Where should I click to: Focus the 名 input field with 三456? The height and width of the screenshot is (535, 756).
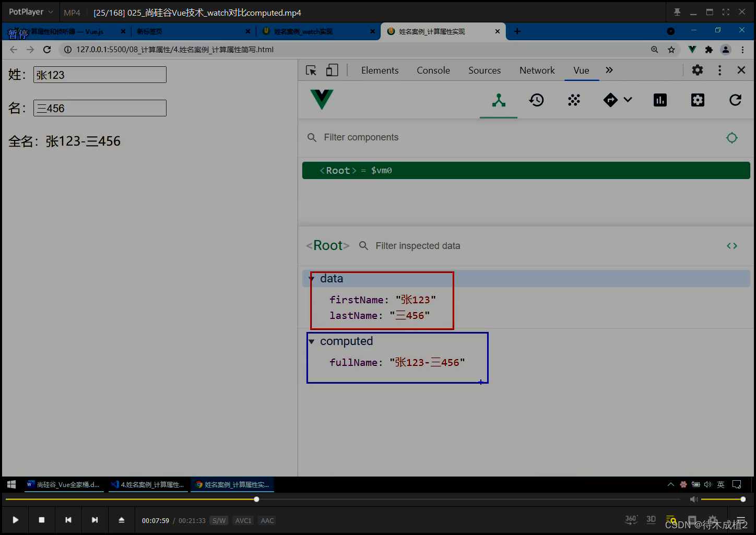point(100,108)
